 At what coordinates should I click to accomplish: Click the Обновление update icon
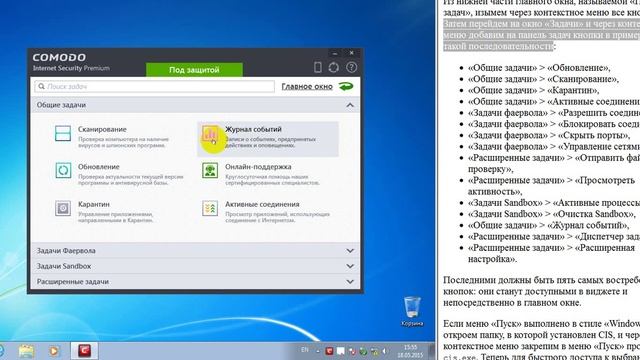point(63,170)
